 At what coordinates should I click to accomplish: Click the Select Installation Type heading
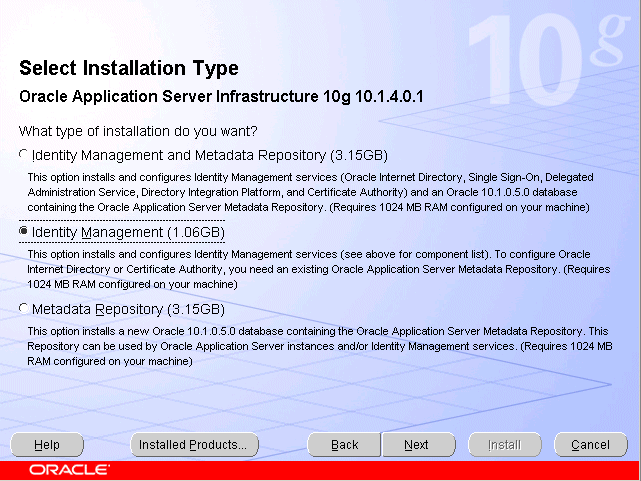(x=129, y=68)
